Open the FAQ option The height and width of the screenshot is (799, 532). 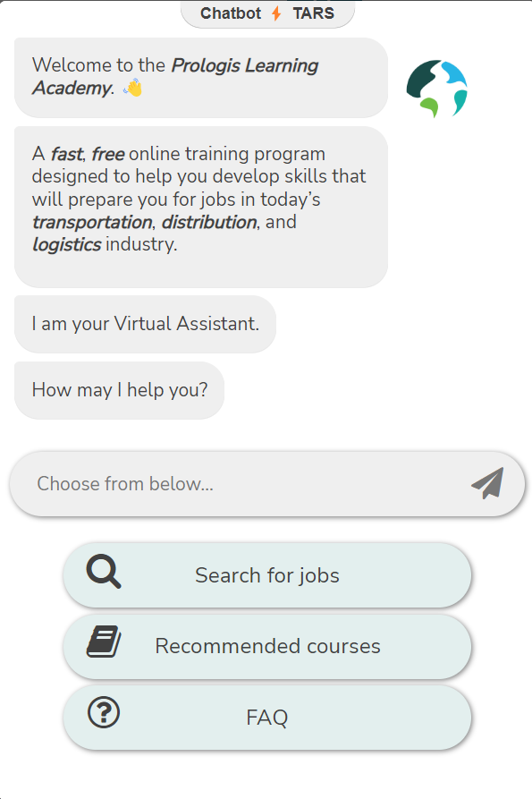coord(267,717)
